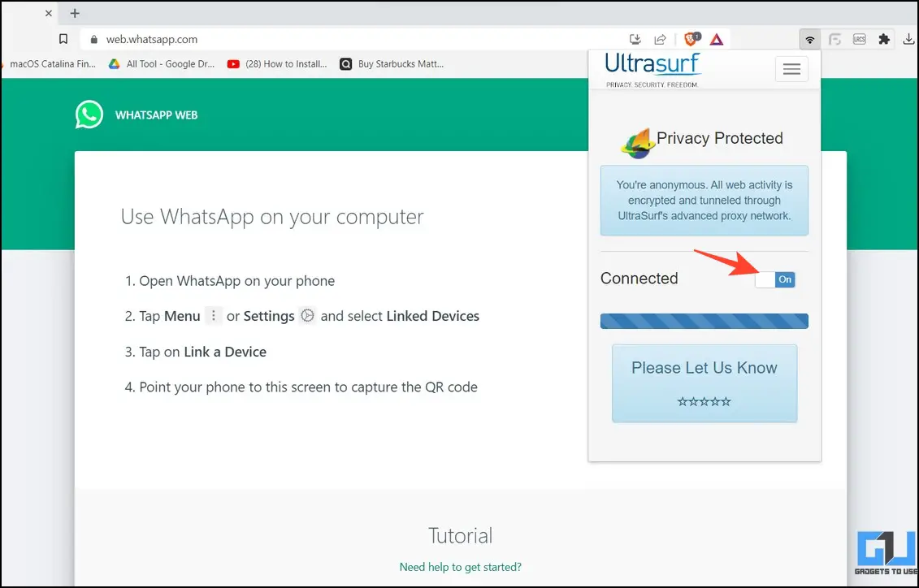Click the bookmark icon beside address bar

[63, 39]
